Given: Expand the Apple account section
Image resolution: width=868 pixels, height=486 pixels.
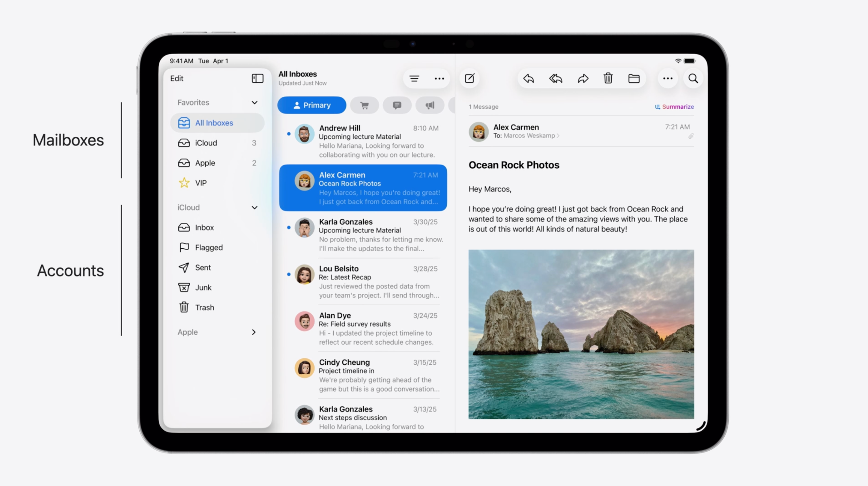Looking at the screenshot, I should coord(254,332).
